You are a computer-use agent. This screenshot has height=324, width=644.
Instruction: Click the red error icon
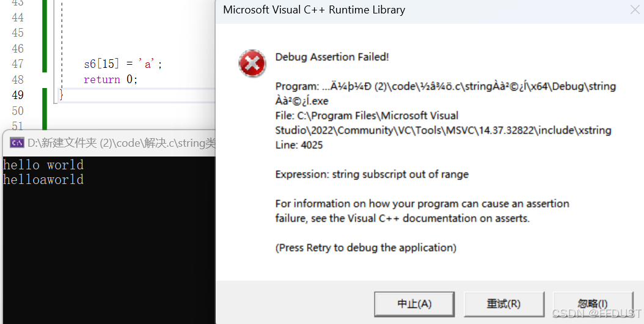(252, 64)
